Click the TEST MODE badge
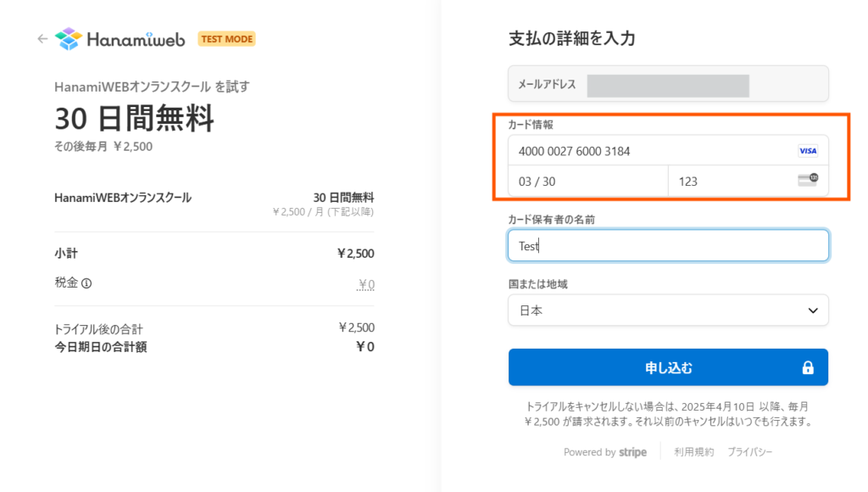 pyautogui.click(x=226, y=39)
